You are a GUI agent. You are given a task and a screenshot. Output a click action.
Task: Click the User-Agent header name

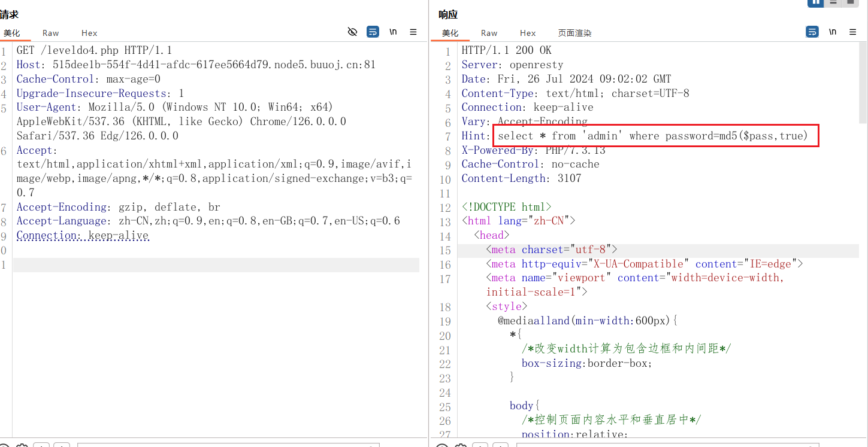(47, 107)
